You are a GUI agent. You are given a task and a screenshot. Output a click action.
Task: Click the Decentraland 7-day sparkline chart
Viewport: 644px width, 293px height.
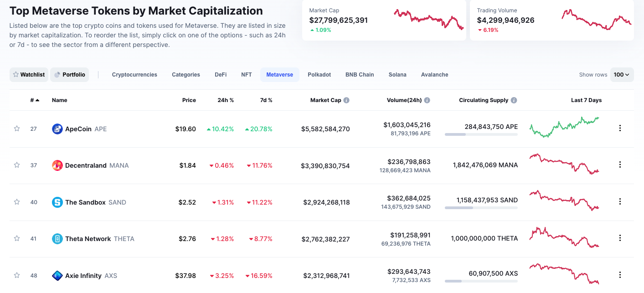click(x=564, y=164)
